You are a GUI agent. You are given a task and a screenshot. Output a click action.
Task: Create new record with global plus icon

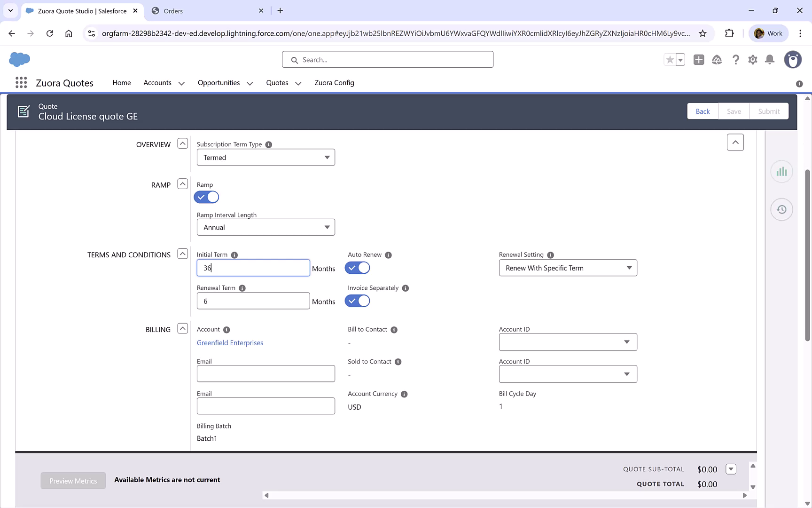tap(698, 60)
